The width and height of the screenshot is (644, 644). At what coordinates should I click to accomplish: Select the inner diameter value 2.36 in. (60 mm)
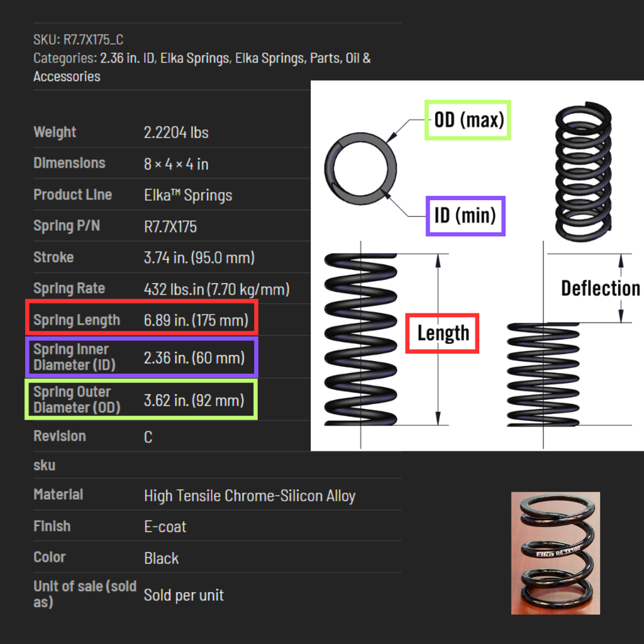(x=194, y=358)
